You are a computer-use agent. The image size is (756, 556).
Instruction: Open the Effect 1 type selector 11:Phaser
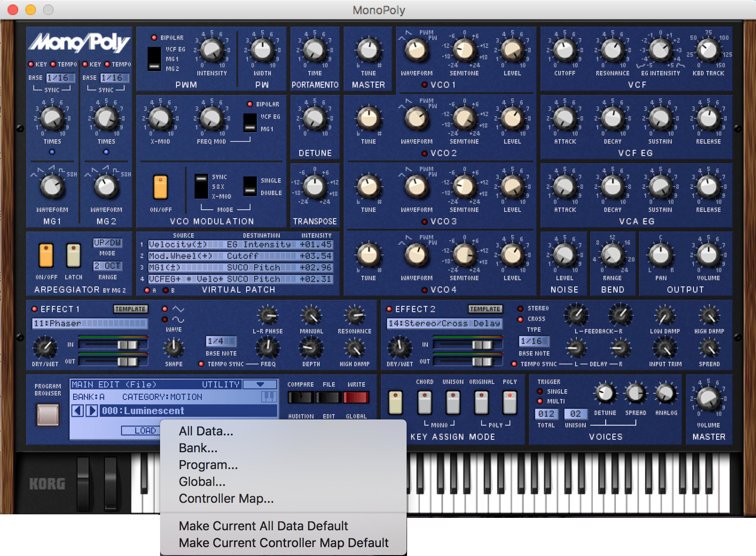tap(90, 324)
